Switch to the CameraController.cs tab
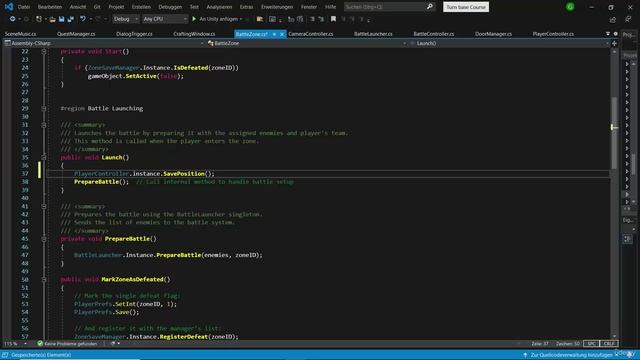The height and width of the screenshot is (360, 640). click(311, 34)
